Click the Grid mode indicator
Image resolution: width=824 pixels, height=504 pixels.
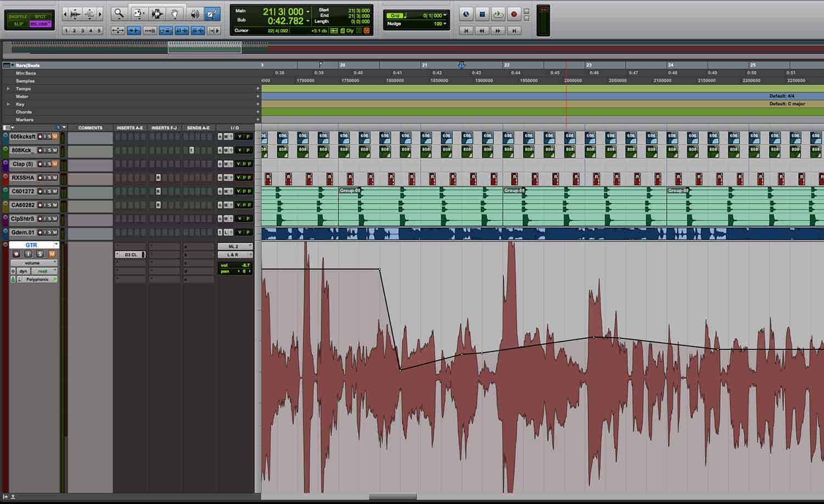click(x=394, y=15)
